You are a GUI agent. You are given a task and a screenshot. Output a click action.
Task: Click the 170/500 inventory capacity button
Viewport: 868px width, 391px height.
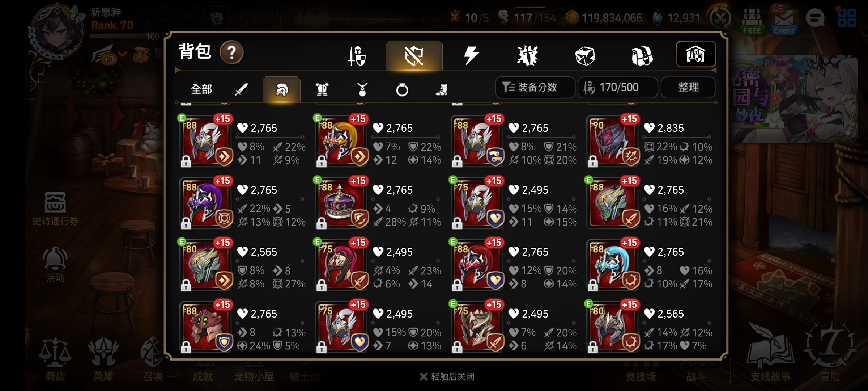[618, 87]
